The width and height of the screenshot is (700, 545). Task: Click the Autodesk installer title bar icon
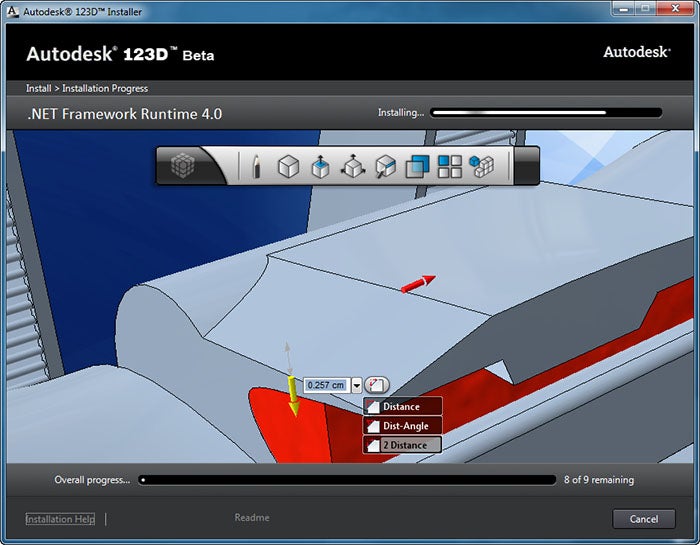coord(13,11)
